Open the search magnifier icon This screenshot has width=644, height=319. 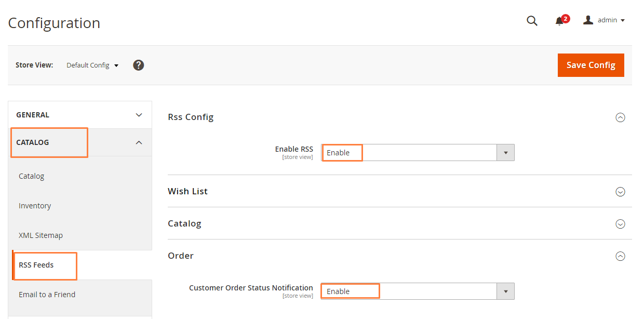(x=532, y=21)
